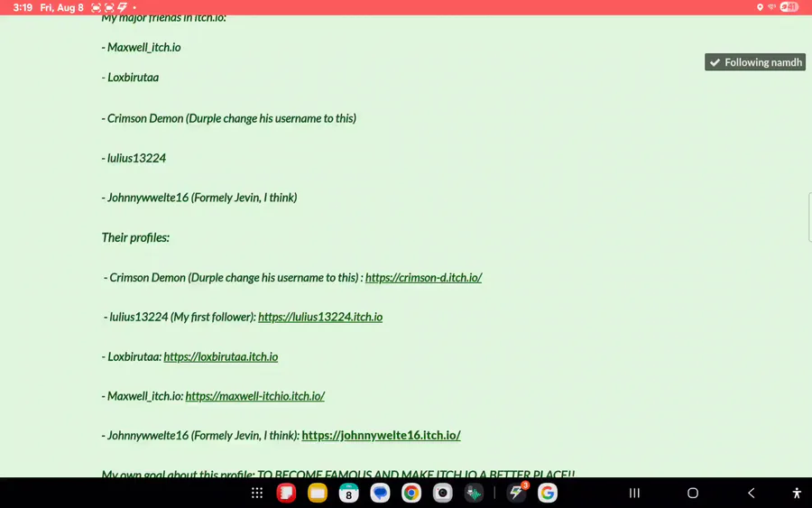This screenshot has height=508, width=812.
Task: Select the '- Loxbirutaa' list line
Action: click(130, 78)
